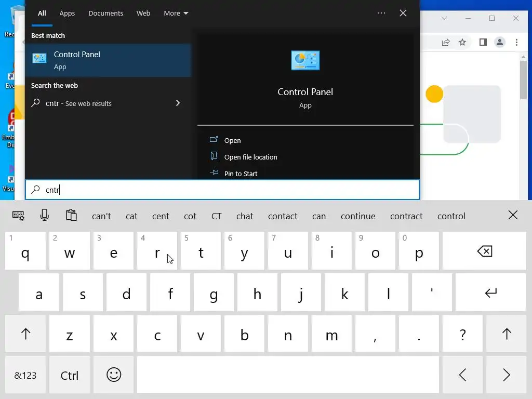Tap the 'm' key
Screen dimensions: 532x399
[331, 334]
